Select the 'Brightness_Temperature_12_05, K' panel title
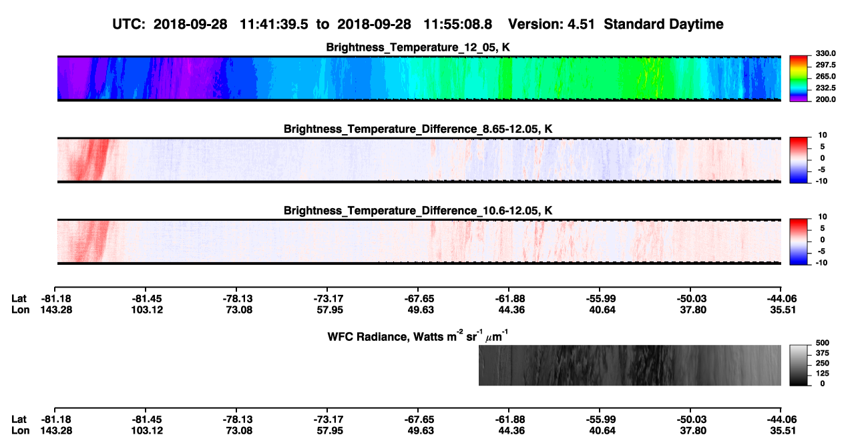The image size is (868, 445). 419,47
